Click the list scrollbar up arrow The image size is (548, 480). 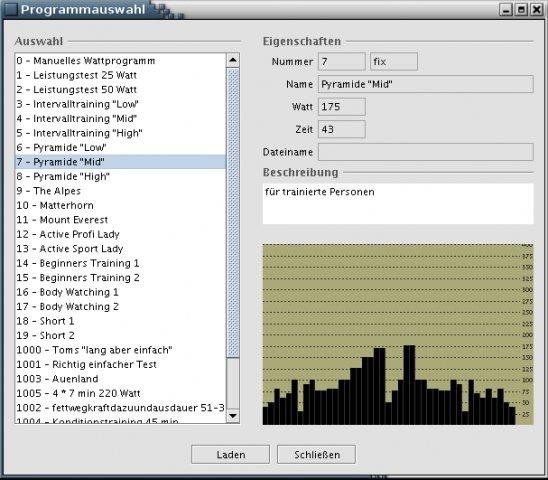(x=233, y=60)
